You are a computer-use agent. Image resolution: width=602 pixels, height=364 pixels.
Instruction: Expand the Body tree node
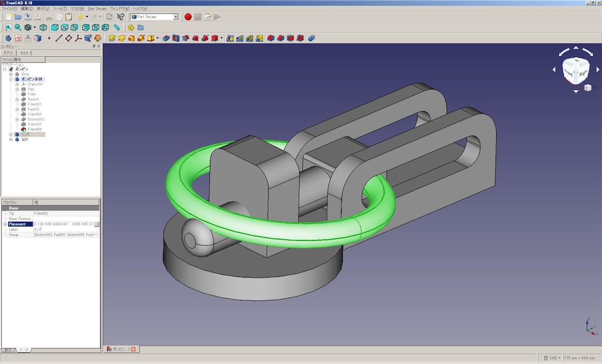click(x=11, y=74)
